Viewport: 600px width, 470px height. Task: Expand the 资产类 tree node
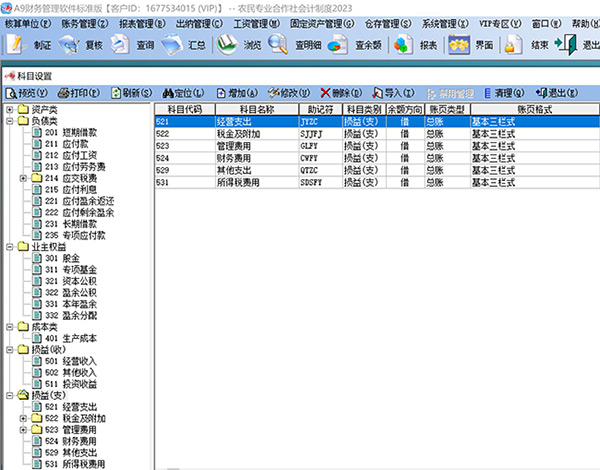click(10, 110)
